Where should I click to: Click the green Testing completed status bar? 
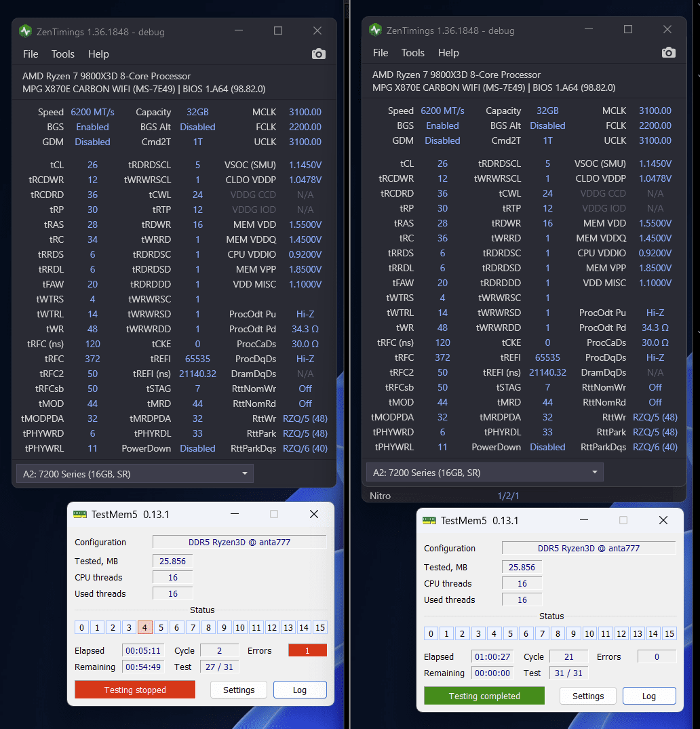(484, 696)
